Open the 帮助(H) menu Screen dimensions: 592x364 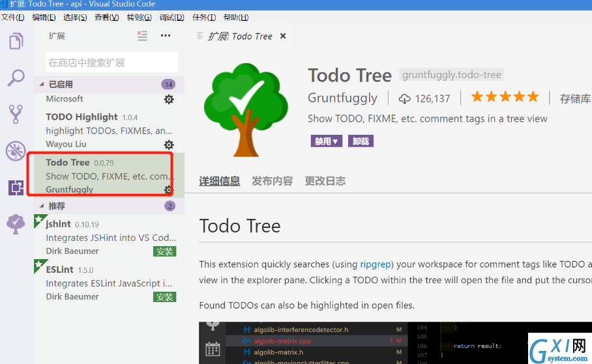point(236,18)
